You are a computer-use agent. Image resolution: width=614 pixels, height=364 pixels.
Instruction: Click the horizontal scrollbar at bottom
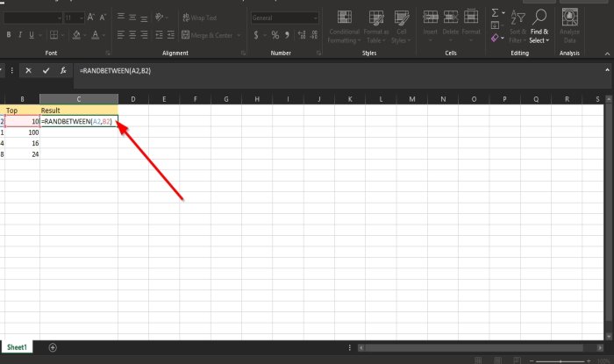tap(474, 347)
